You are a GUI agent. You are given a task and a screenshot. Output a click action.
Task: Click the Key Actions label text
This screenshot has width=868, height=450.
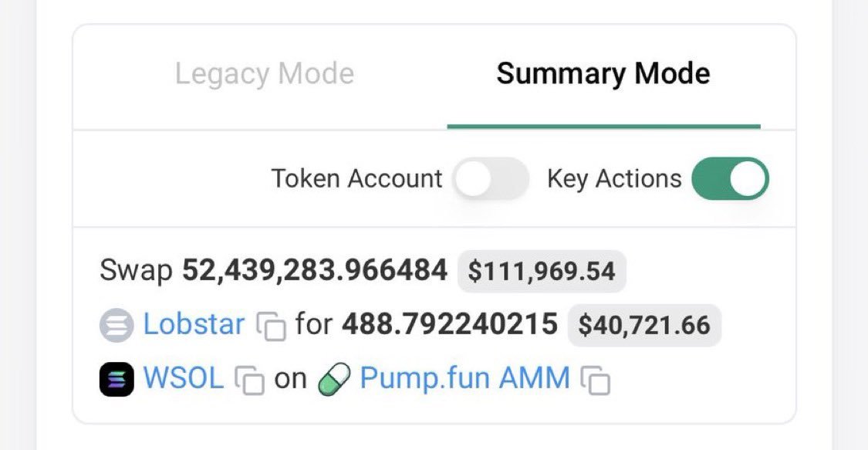614,179
